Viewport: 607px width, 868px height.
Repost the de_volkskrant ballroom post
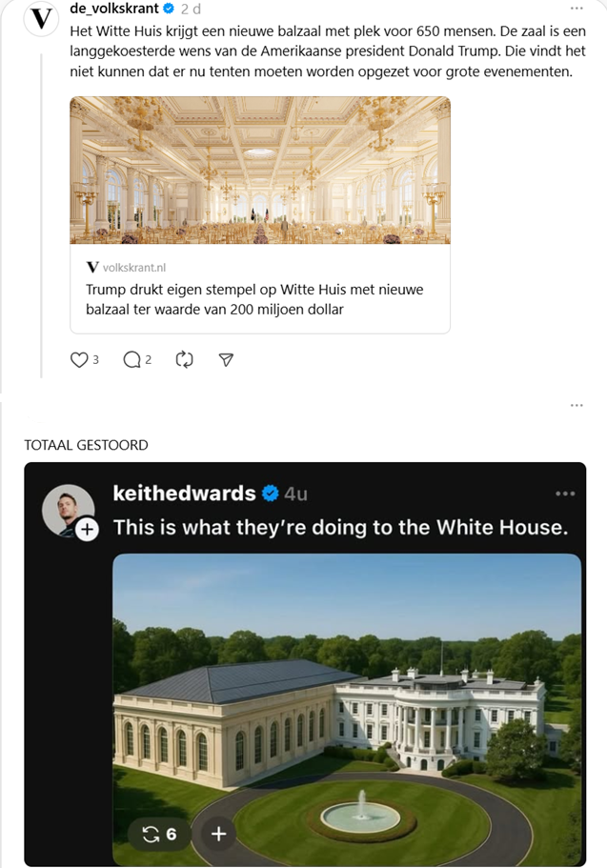pyautogui.click(x=185, y=360)
